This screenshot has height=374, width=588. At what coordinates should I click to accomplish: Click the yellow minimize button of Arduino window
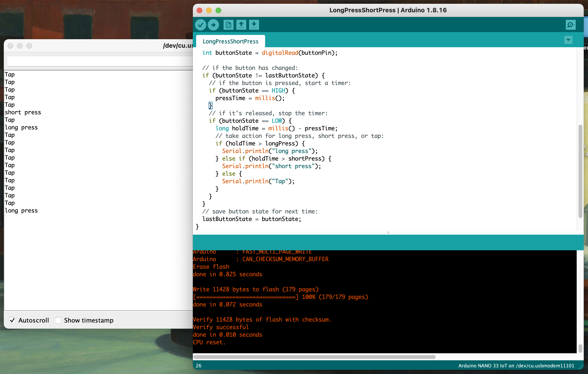pyautogui.click(x=209, y=10)
